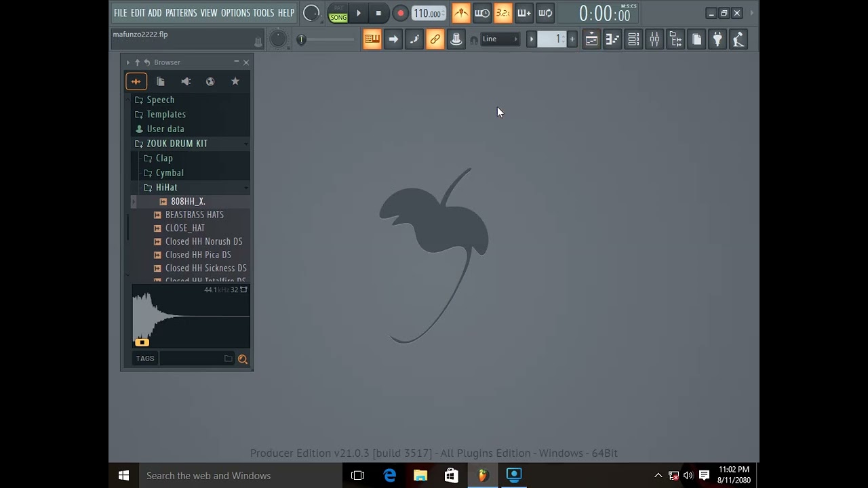Open the mixer view
The image size is (868, 488).
coord(654,39)
